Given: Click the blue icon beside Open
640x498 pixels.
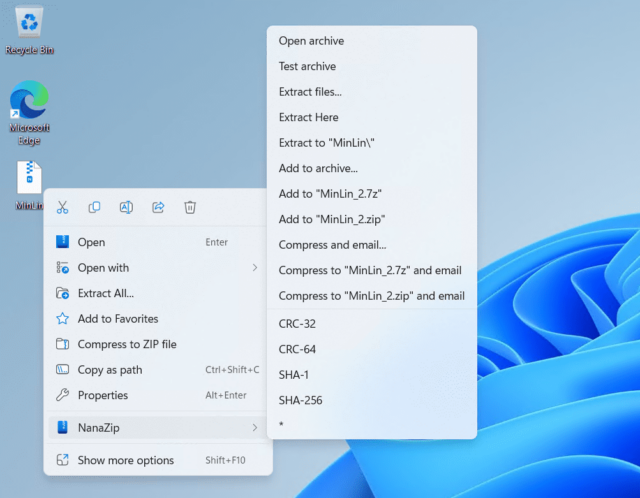Looking at the screenshot, I should click(62, 242).
